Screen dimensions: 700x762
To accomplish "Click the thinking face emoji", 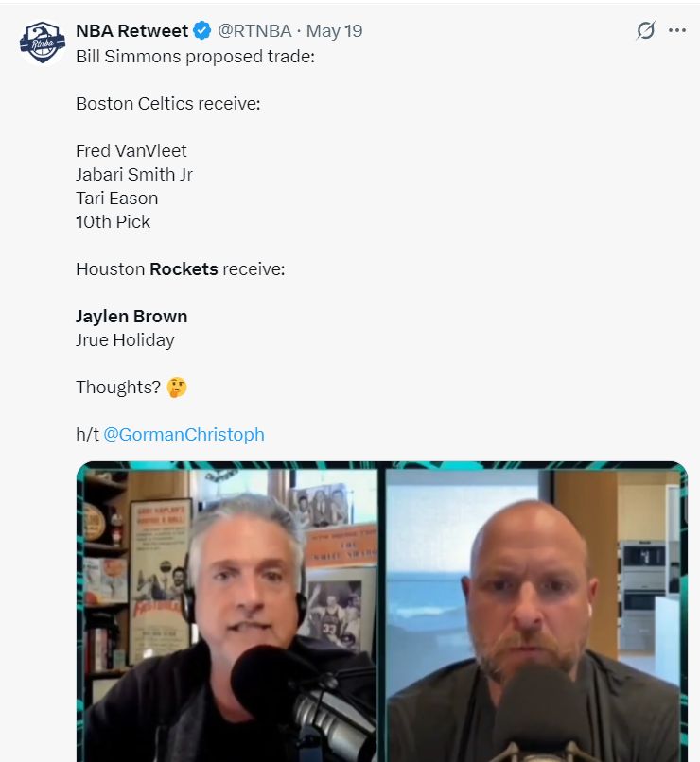I will tap(177, 388).
